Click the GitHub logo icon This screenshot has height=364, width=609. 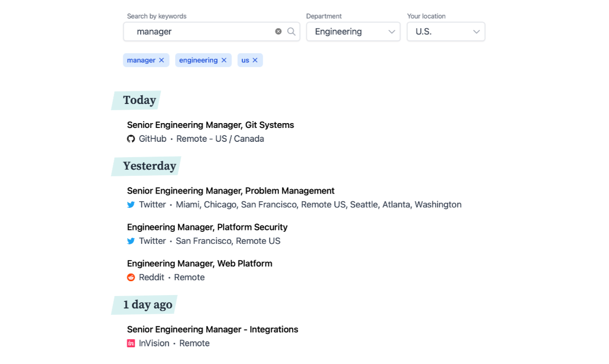coord(131,139)
